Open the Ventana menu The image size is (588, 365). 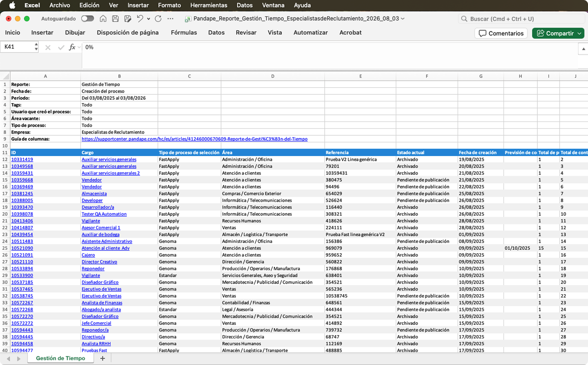pos(273,5)
